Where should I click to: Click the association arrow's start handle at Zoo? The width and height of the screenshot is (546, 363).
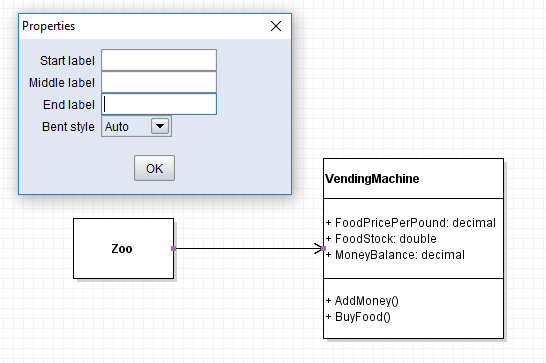click(173, 248)
